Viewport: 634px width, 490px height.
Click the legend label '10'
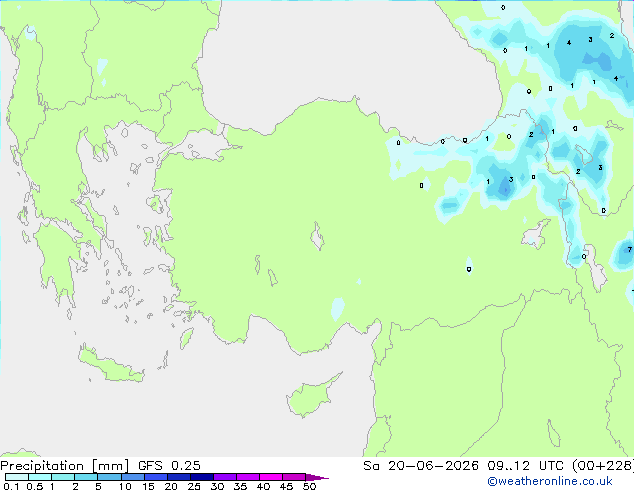125,486
